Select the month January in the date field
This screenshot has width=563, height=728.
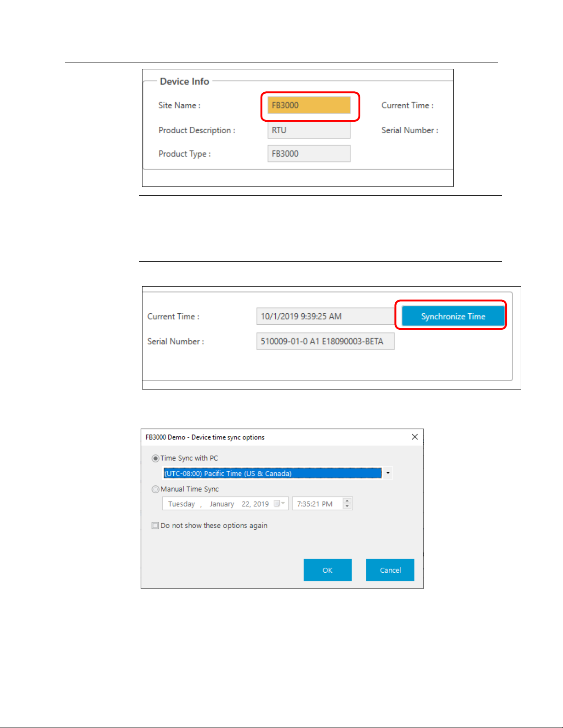(x=222, y=504)
